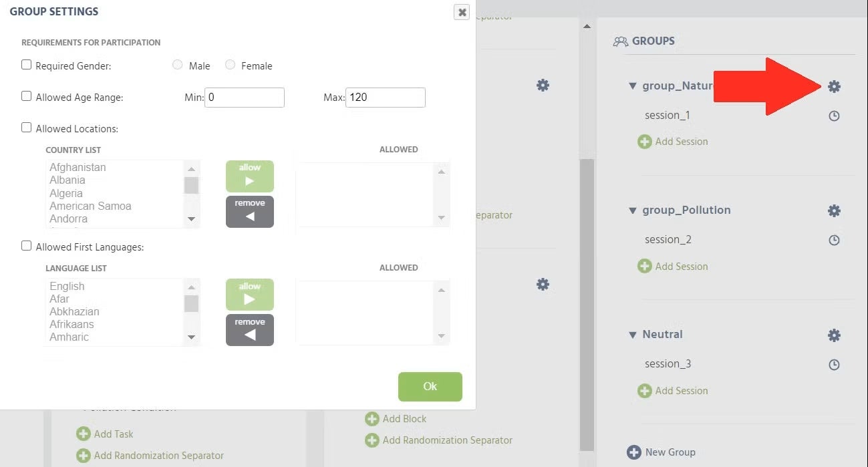The width and height of the screenshot is (868, 467).
Task: Click the middle panel vertical scrollbar
Action: click(587, 304)
